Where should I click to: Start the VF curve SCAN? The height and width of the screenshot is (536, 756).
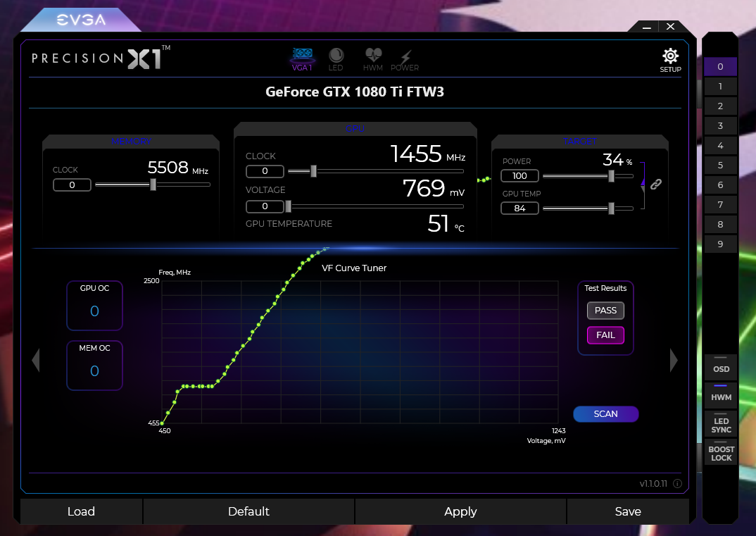click(605, 414)
